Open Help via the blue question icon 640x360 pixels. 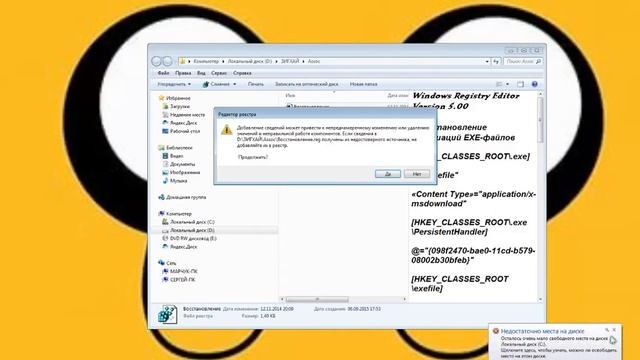tap(534, 84)
